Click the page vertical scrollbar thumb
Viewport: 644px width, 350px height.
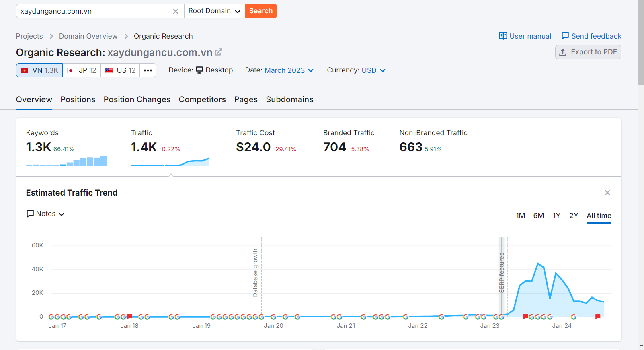tap(641, 42)
